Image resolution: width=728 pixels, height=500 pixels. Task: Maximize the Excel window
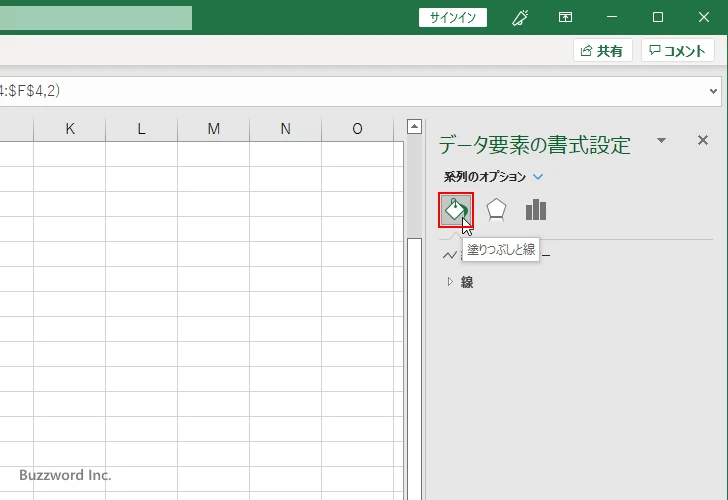tap(657, 17)
